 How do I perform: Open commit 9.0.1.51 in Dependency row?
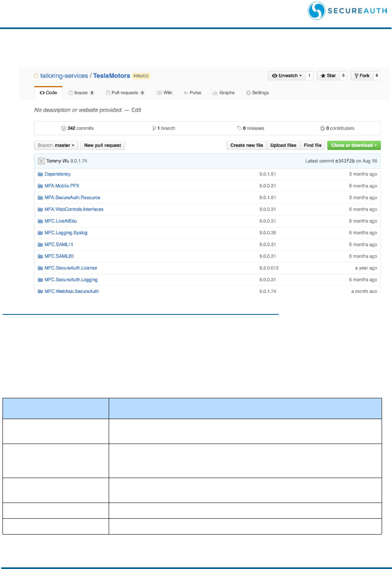268,174
